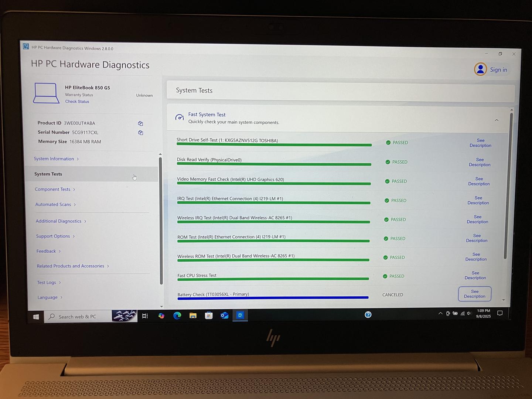Collapse the Fast System Test section
Image resolution: width=532 pixels, height=399 pixels.
click(x=497, y=120)
